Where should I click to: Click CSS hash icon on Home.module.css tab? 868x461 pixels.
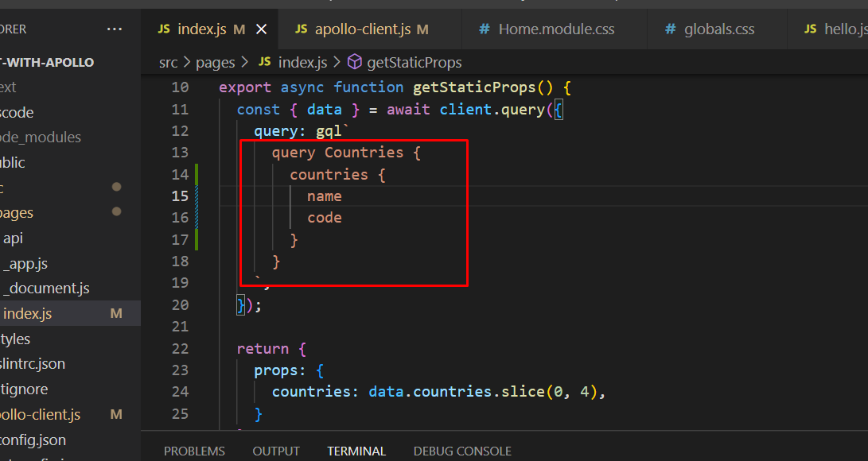pos(485,29)
